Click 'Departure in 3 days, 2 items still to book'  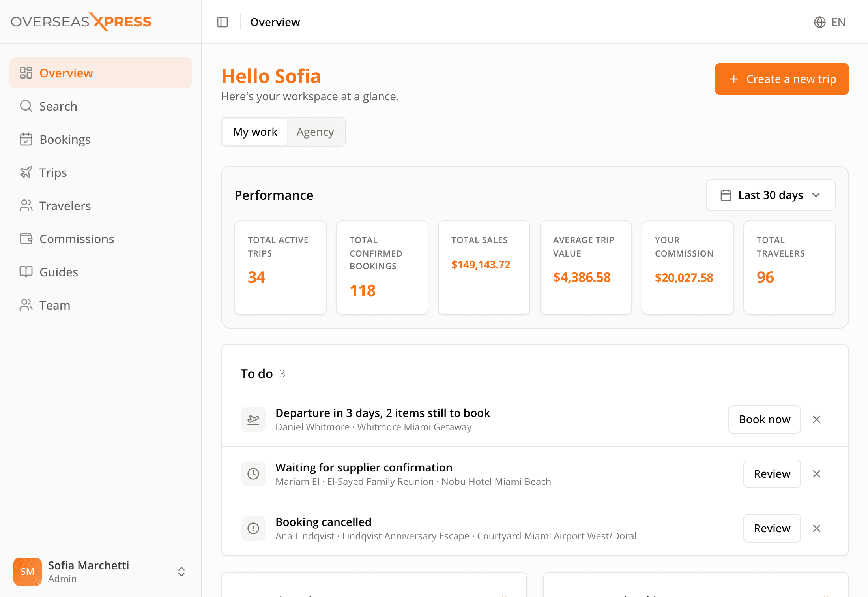tap(382, 413)
